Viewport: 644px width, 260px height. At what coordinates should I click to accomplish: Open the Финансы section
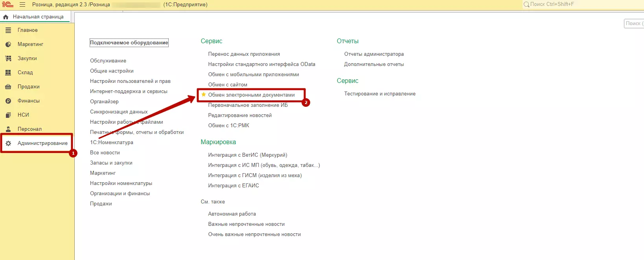(28, 101)
